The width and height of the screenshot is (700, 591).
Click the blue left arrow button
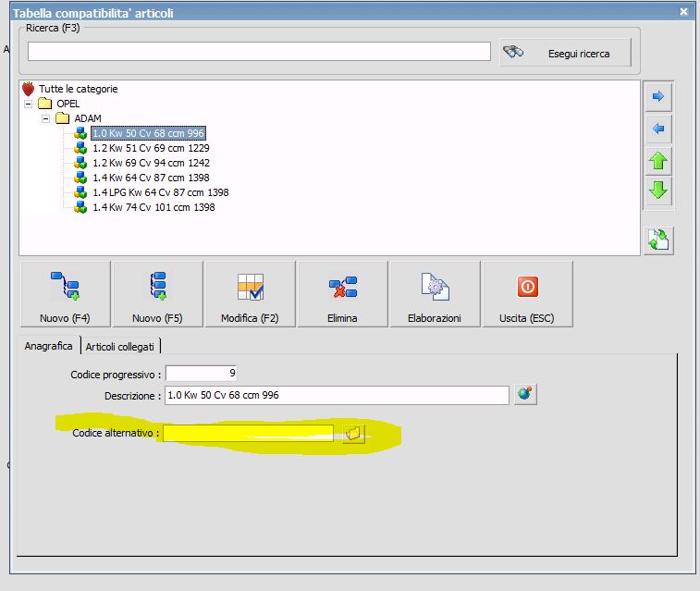tap(658, 129)
